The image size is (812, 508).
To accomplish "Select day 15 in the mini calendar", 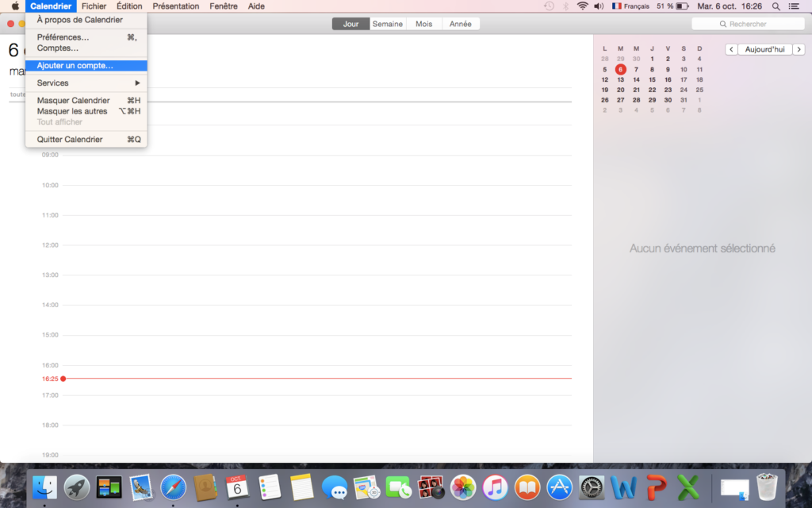I will [x=652, y=79].
